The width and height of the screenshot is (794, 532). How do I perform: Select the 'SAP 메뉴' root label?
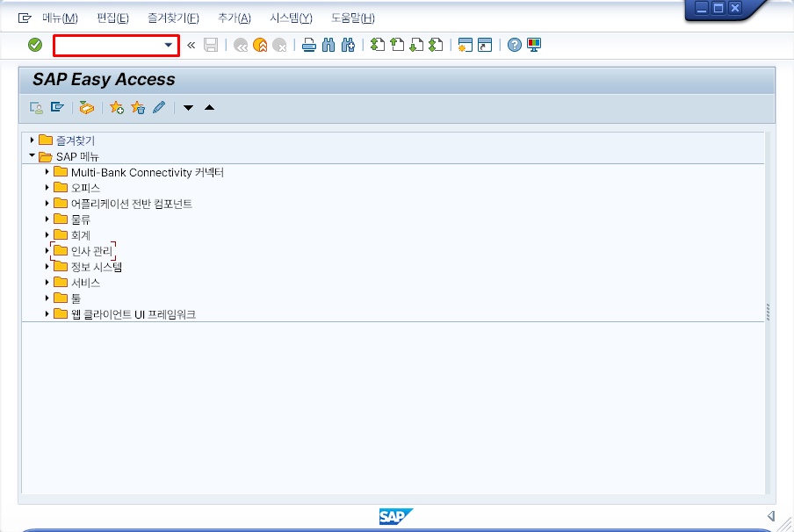pyautogui.click(x=77, y=156)
